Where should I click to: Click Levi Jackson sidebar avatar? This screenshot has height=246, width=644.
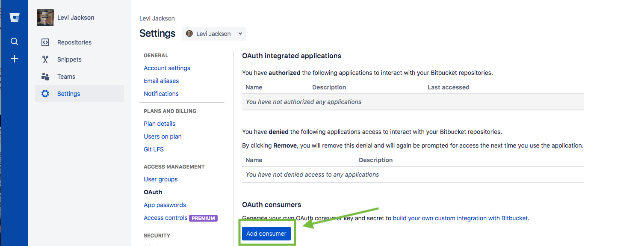[x=45, y=18]
